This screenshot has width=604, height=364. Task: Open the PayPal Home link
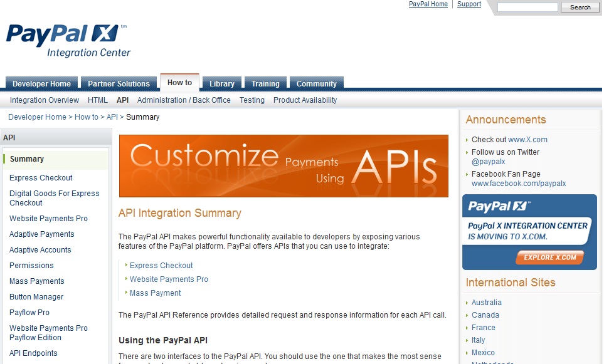(x=428, y=4)
